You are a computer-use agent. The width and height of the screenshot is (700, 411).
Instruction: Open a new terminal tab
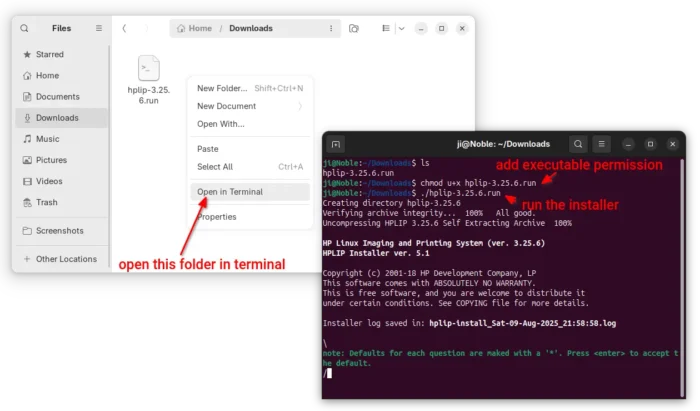click(x=337, y=144)
